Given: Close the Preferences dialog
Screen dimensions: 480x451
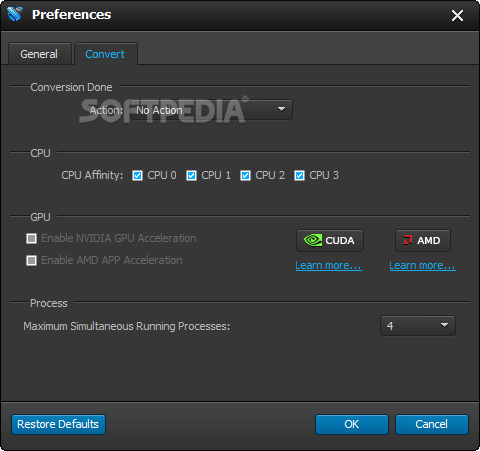Looking at the screenshot, I should 457,15.
